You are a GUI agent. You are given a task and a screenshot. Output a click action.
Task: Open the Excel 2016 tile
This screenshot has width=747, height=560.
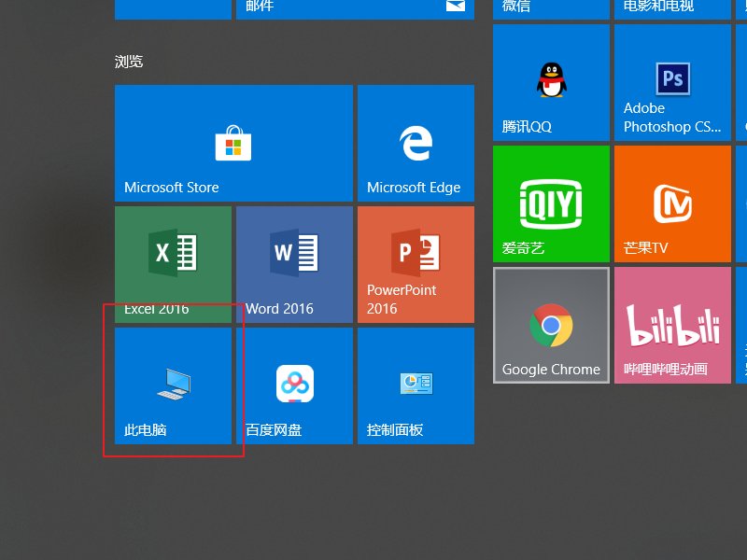pyautogui.click(x=173, y=264)
